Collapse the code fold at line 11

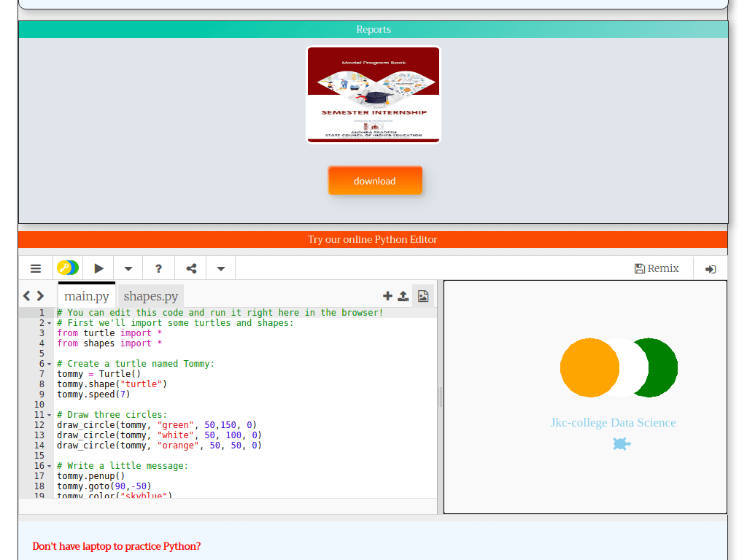[49, 415]
